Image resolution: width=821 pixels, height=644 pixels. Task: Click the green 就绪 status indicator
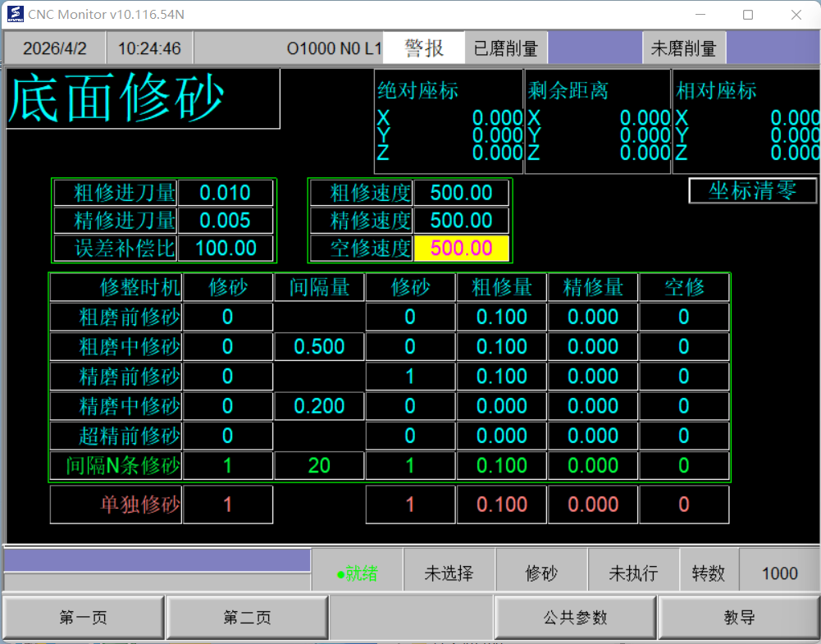358,573
